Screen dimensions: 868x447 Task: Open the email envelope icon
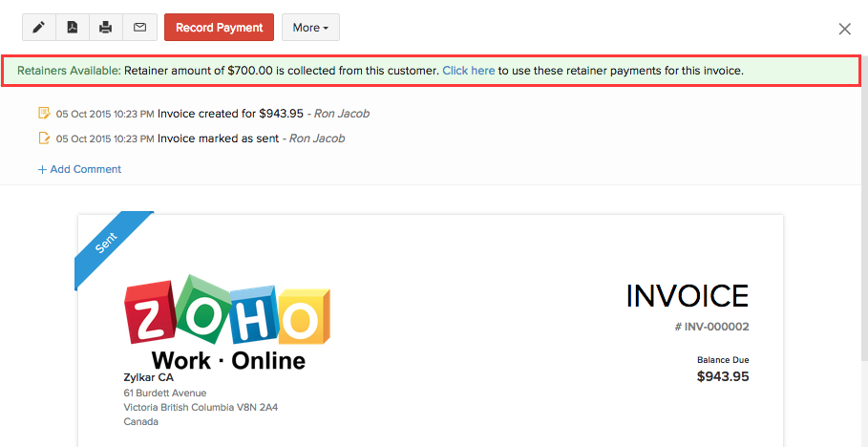(x=140, y=27)
